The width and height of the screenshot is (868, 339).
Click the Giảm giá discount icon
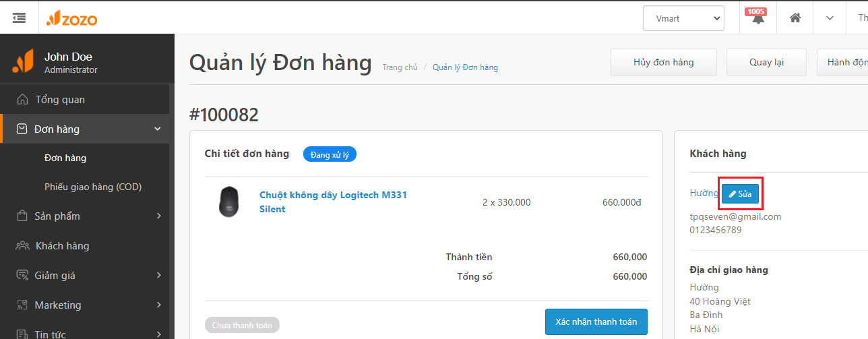click(x=22, y=276)
